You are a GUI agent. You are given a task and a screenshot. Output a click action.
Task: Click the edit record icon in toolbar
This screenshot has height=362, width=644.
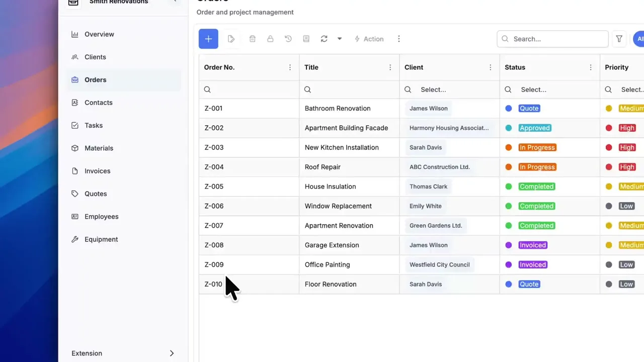click(231, 39)
